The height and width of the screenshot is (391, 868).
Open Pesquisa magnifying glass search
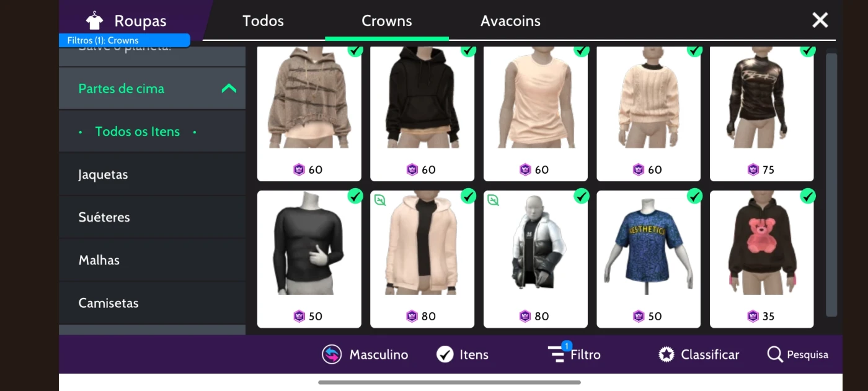click(775, 354)
